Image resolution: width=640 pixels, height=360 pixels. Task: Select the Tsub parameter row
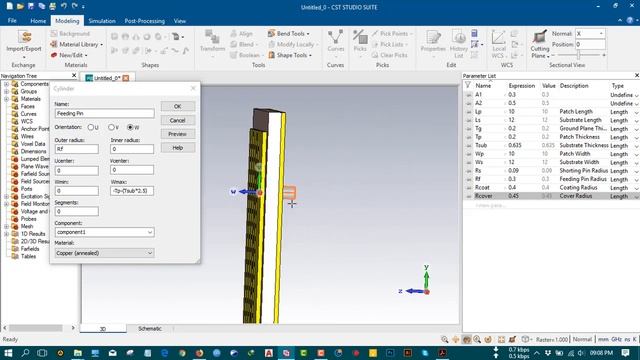point(551,145)
